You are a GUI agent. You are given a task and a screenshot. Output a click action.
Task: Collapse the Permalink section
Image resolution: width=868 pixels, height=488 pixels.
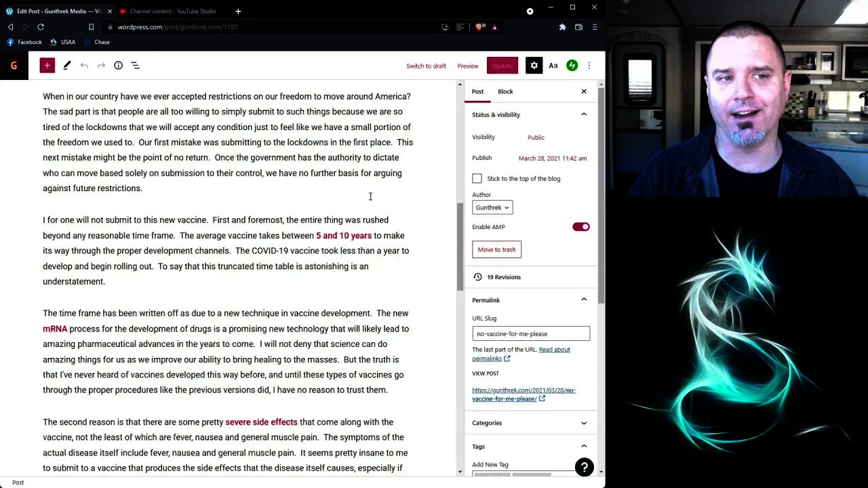click(584, 300)
